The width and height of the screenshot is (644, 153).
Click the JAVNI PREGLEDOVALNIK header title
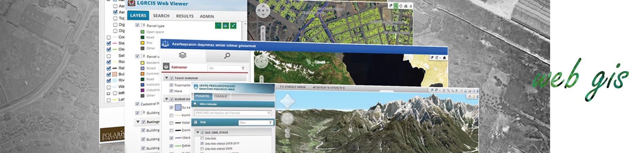pyautogui.click(x=217, y=87)
